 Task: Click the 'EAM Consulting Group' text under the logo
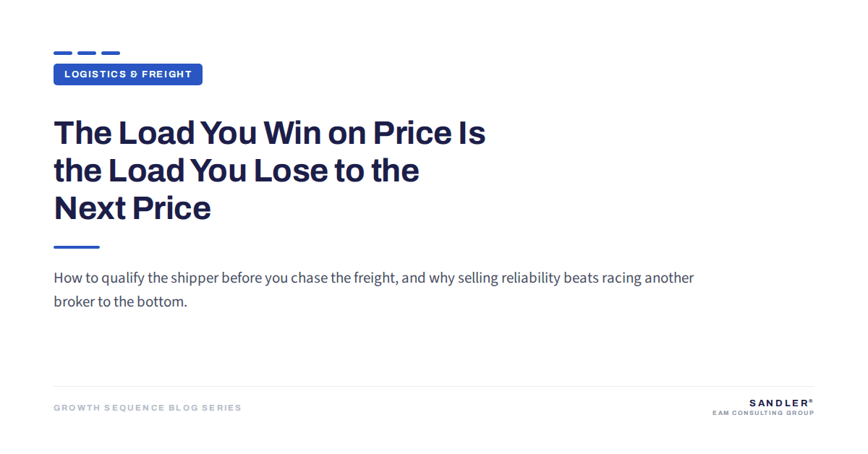pyautogui.click(x=763, y=414)
